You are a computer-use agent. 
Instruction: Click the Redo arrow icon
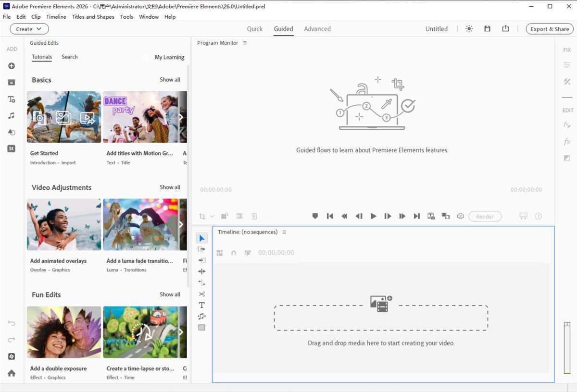click(x=12, y=340)
